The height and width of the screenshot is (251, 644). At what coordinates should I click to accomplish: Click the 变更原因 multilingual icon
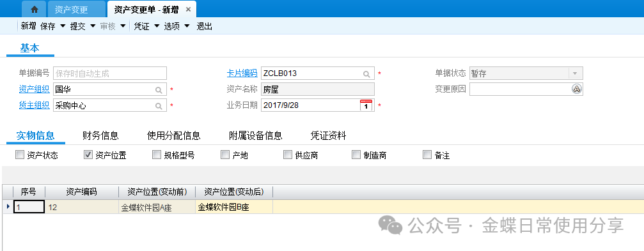tap(577, 89)
